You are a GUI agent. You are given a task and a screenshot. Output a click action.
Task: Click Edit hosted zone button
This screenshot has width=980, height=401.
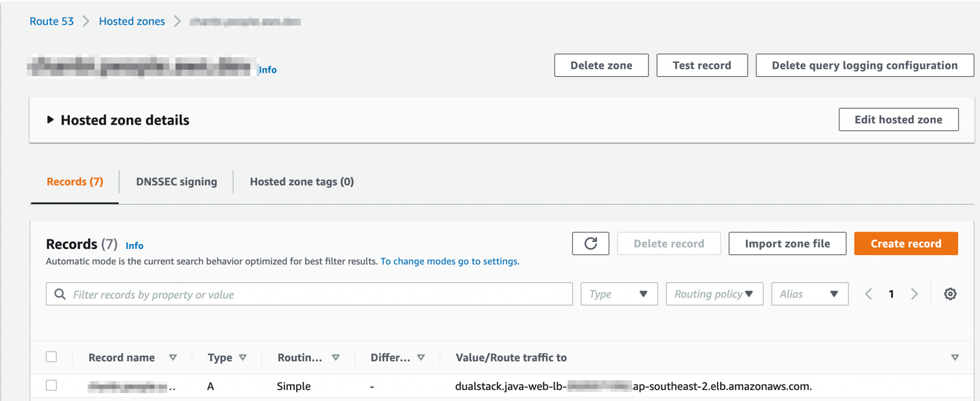pyautogui.click(x=898, y=119)
